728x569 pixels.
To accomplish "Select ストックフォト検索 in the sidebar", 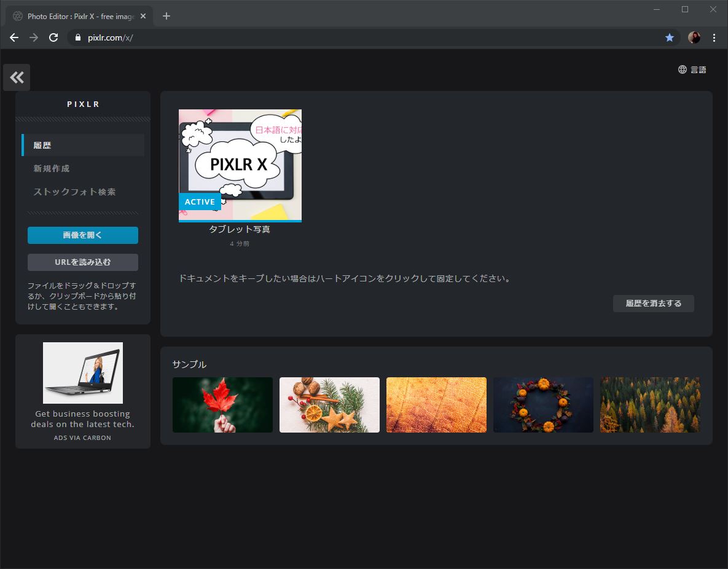I will (x=74, y=192).
